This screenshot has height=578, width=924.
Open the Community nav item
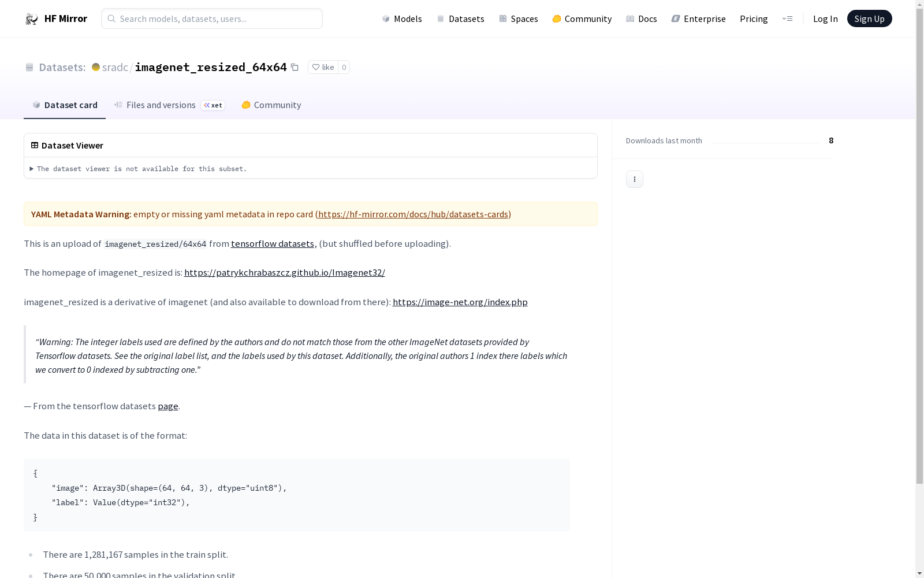click(x=582, y=18)
